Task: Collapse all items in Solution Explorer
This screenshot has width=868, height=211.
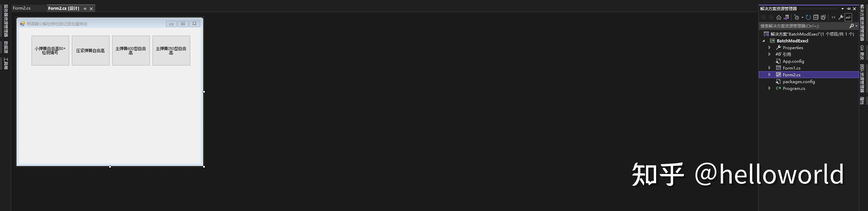Action: pyautogui.click(x=816, y=17)
